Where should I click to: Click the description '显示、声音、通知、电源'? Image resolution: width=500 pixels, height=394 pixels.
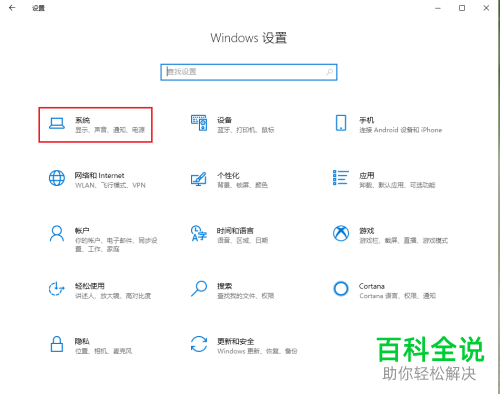(x=110, y=130)
